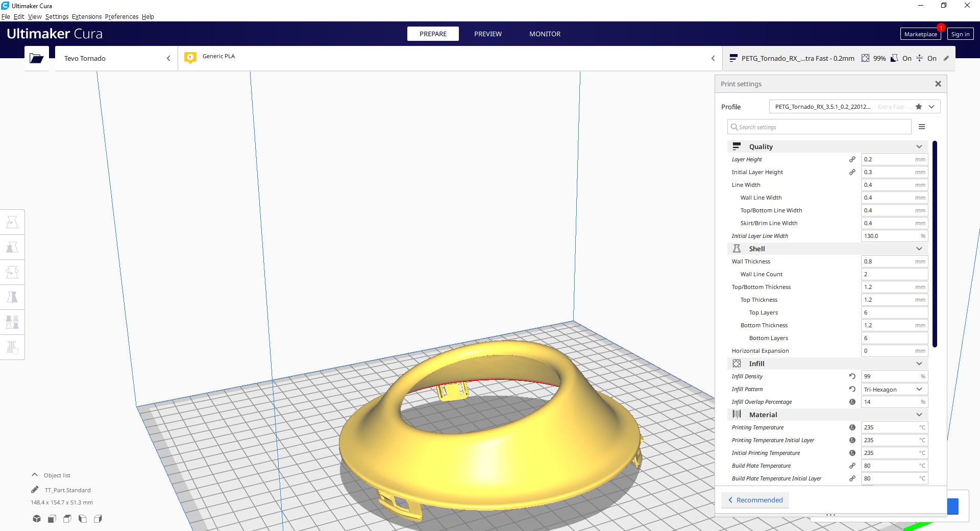This screenshot has height=531, width=980.
Task: Select the Move tool in left toolbar
Action: (12, 222)
